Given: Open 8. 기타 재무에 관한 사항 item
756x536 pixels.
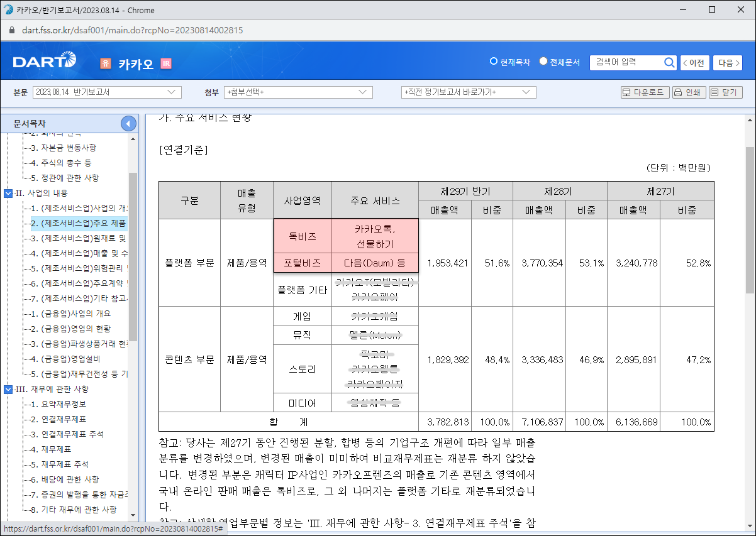Looking at the screenshot, I should click(74, 510).
